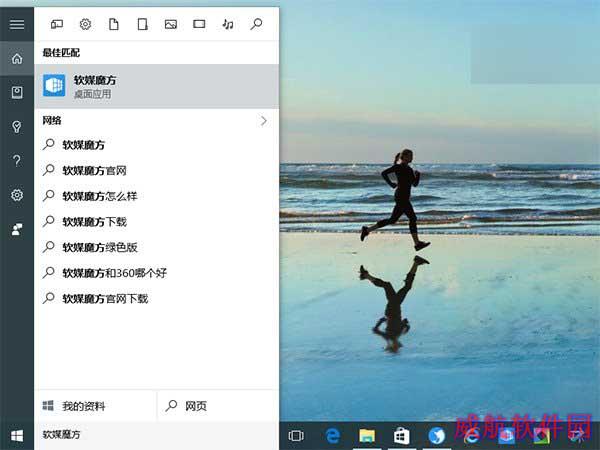The width and height of the screenshot is (600, 450).
Task: Search web for 软媒魔方和360哪个好
Action: click(157, 273)
